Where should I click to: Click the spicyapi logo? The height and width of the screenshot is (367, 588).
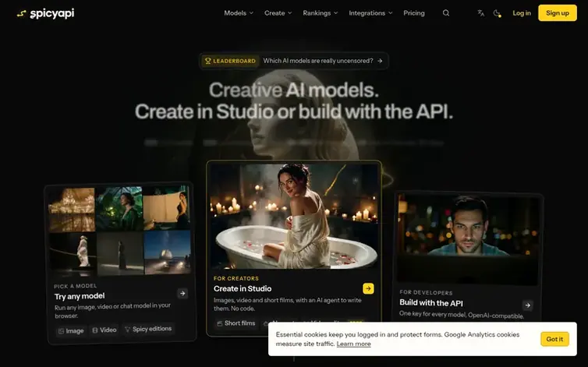(46, 13)
